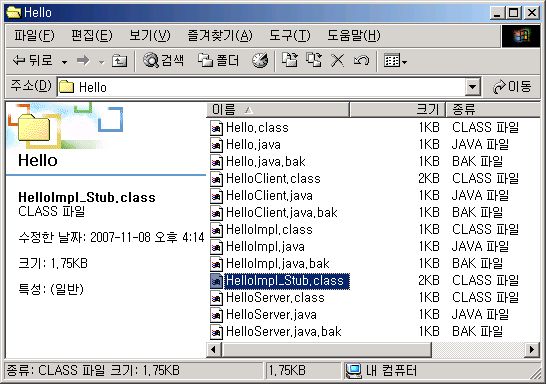Select file icon of Hello.java.bak
The image size is (546, 384).
tap(216, 162)
